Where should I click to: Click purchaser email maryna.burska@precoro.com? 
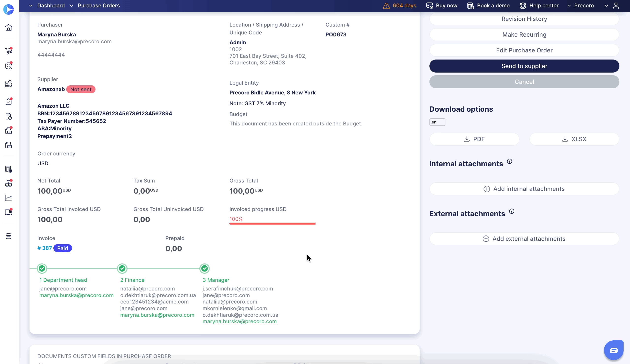click(x=75, y=42)
